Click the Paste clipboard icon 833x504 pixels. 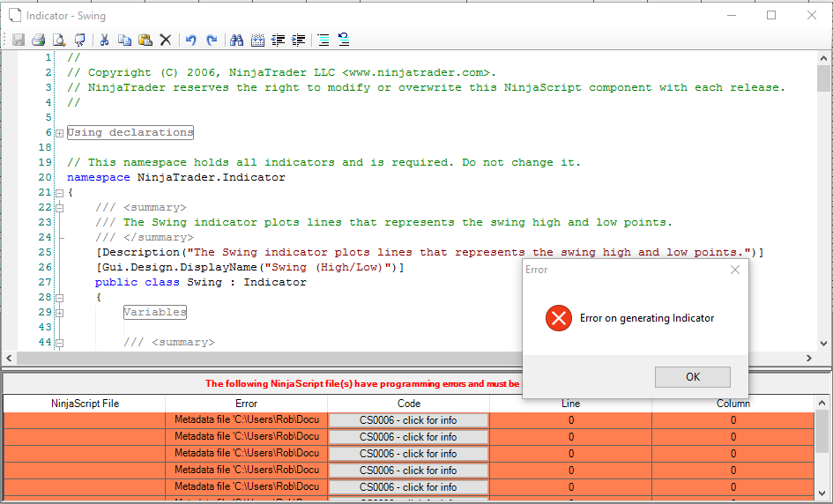coord(145,40)
